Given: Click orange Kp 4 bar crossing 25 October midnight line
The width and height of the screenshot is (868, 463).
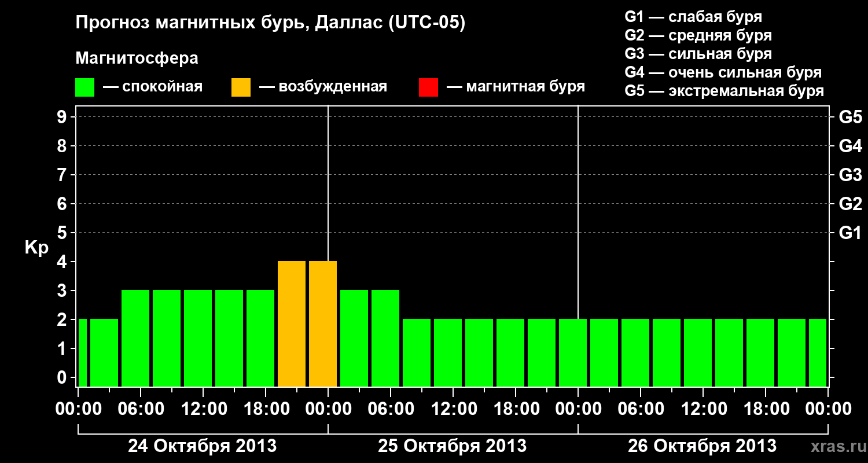Looking at the screenshot, I should click(x=323, y=324).
